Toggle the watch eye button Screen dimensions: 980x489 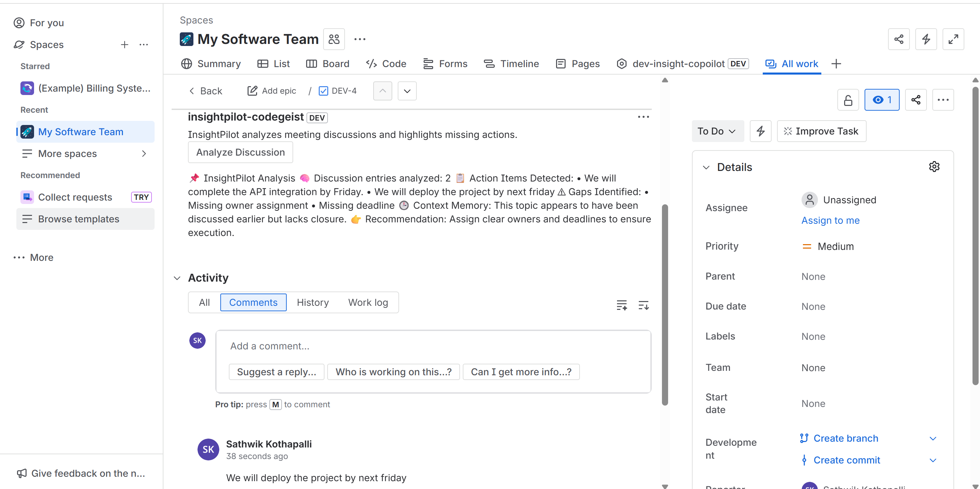click(882, 100)
